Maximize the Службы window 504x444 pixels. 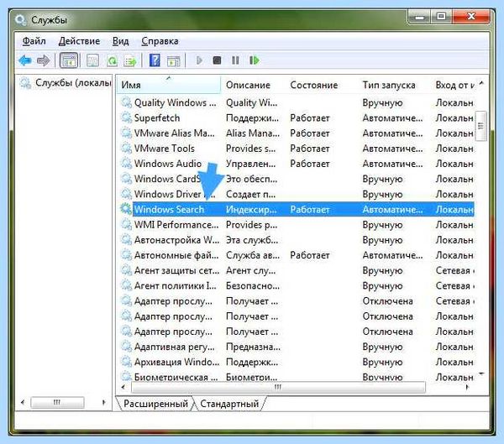pos(441,17)
